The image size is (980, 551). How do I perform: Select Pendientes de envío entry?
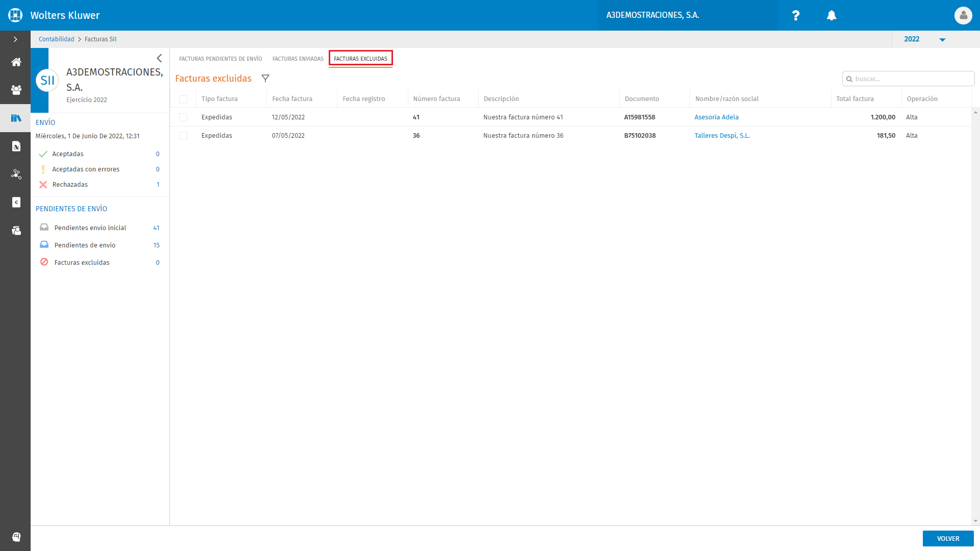click(100, 245)
